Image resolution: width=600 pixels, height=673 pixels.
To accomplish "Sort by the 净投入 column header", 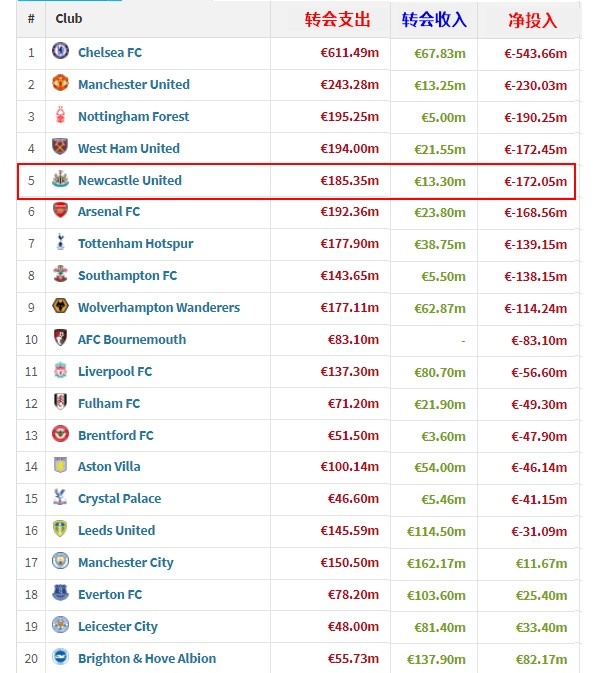I will (x=532, y=20).
